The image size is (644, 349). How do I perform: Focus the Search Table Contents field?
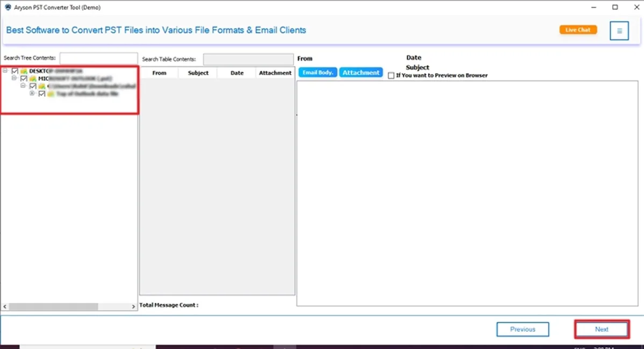pyautogui.click(x=248, y=59)
